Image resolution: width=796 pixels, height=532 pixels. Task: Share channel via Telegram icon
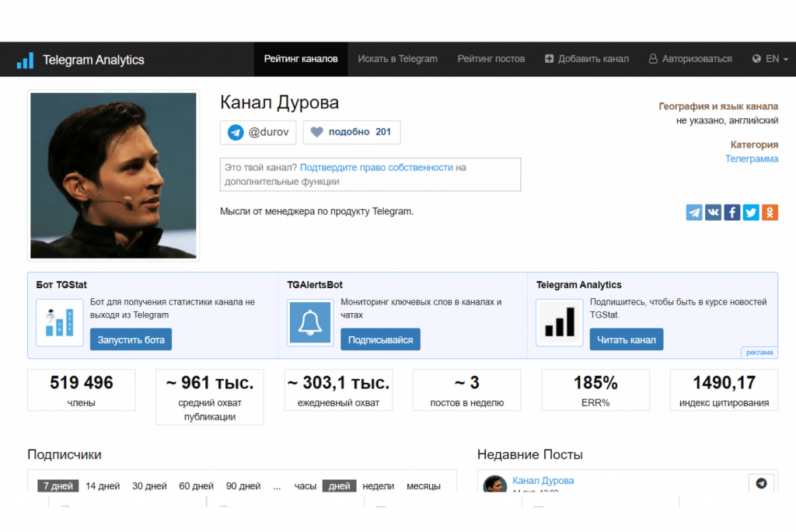694,212
